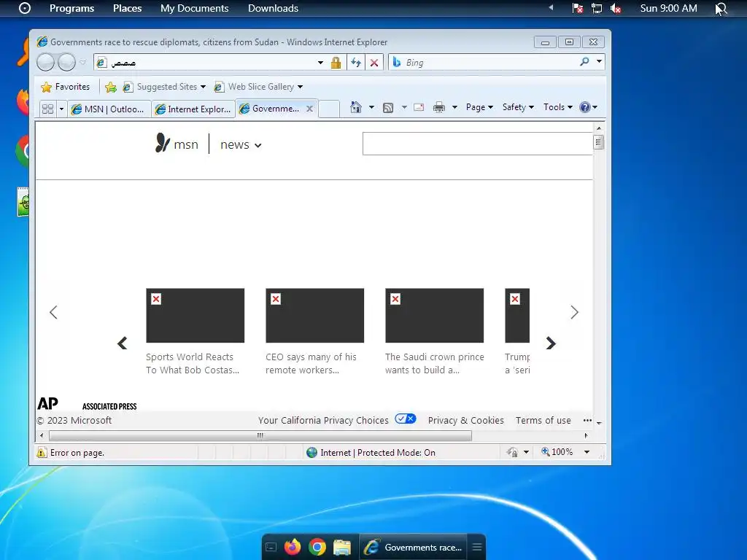Image resolution: width=747 pixels, height=560 pixels.
Task: Click the Error on page warning icon
Action: tap(42, 452)
